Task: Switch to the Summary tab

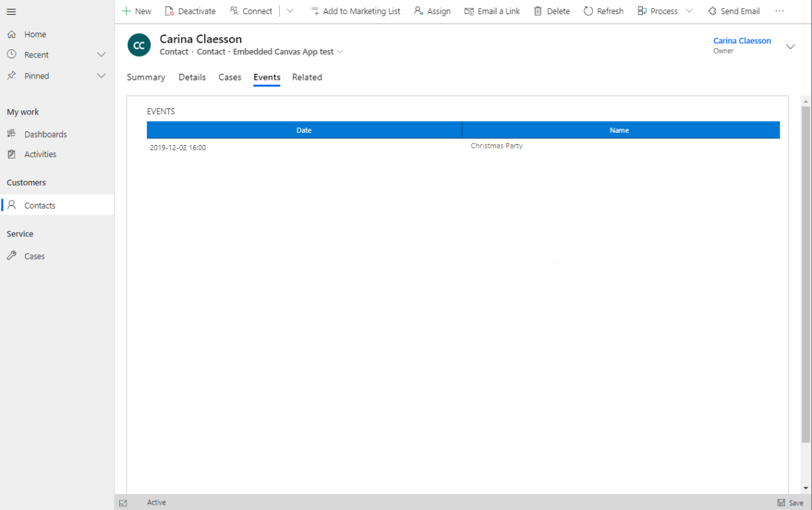Action: click(x=146, y=77)
